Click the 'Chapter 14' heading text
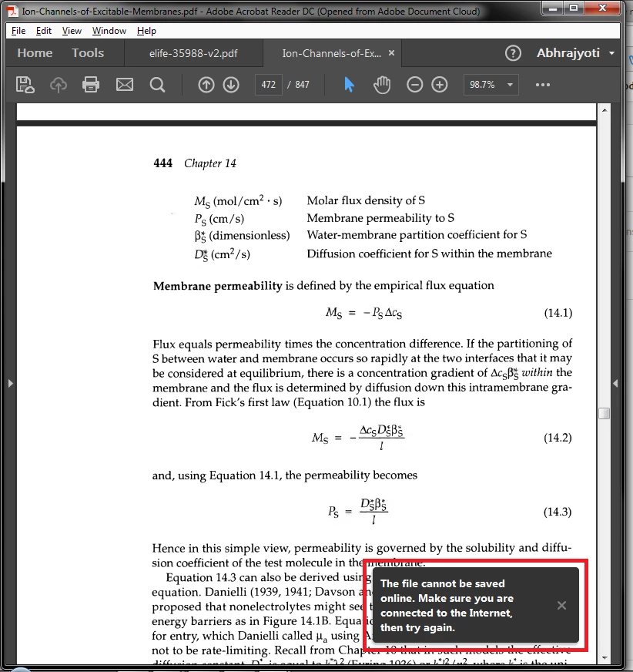Image resolution: width=633 pixels, height=672 pixels. [210, 163]
